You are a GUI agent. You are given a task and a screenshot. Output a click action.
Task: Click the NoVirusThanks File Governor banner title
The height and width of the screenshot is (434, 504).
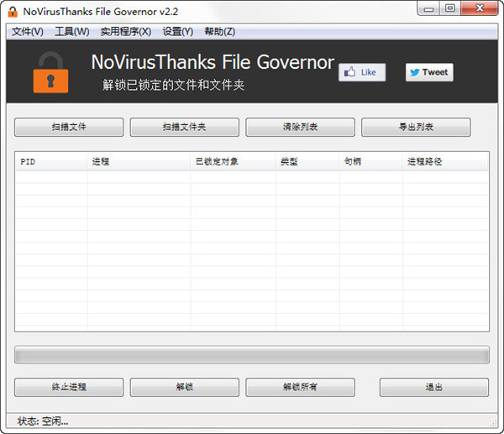[x=213, y=61]
